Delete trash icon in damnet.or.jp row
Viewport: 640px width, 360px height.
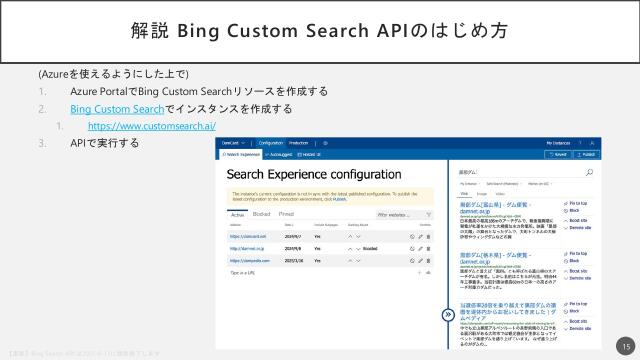pyautogui.click(x=428, y=249)
